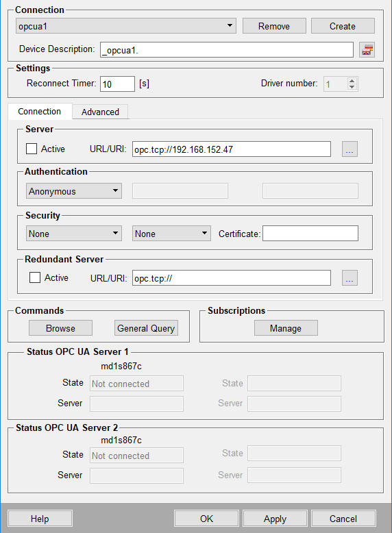Open the first Security None dropdown
The width and height of the screenshot is (392, 533).
tap(74, 234)
